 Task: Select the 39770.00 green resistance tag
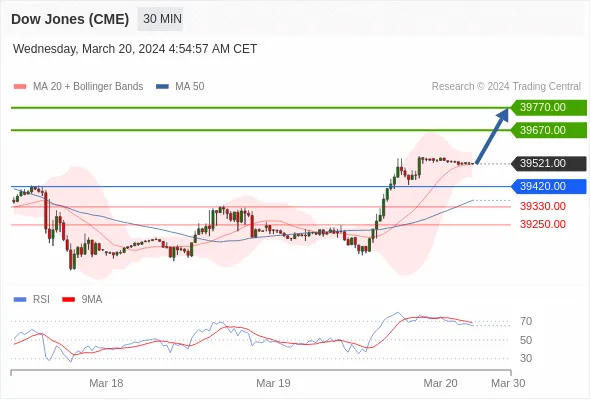click(x=549, y=107)
